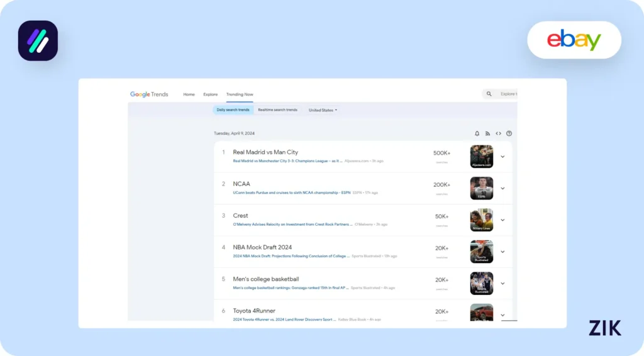The image size is (644, 356).
Task: Open O'Melveny Advises Relocity article link
Action: (292, 224)
